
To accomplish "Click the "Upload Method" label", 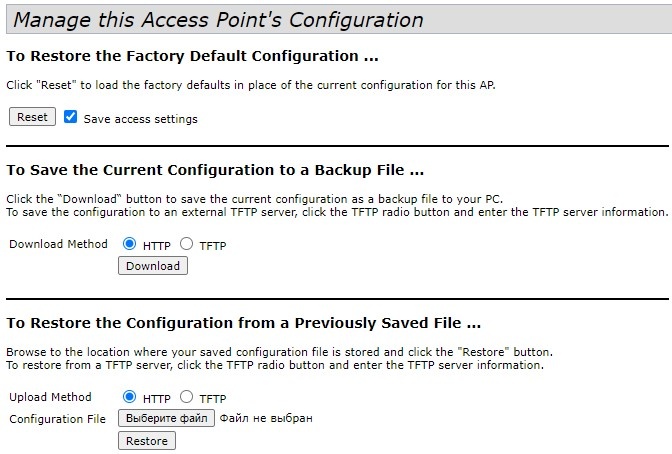I will [50, 397].
